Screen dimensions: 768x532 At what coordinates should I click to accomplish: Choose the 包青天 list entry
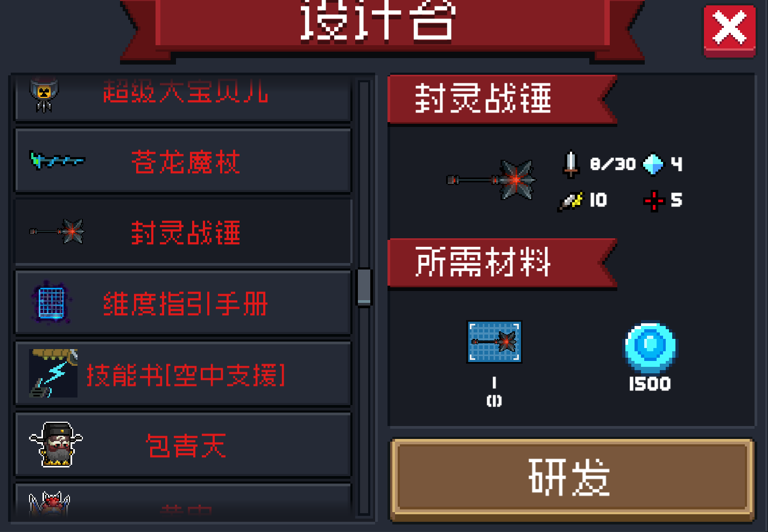click(x=183, y=444)
